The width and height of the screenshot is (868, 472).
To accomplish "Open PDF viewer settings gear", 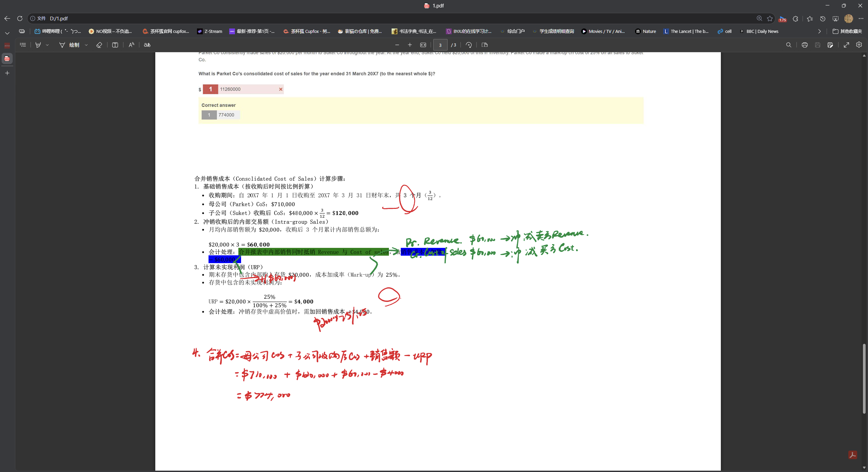I will point(859,45).
